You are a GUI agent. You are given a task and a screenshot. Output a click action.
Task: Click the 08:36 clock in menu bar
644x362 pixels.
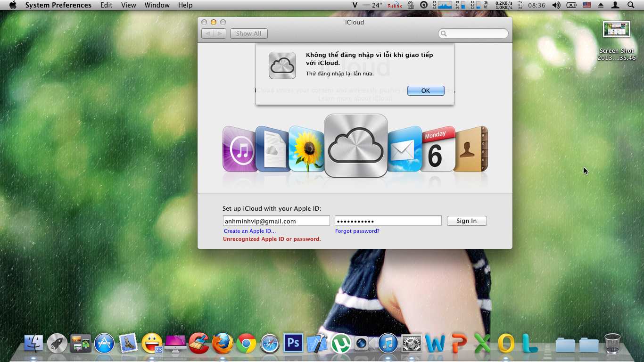pos(537,5)
